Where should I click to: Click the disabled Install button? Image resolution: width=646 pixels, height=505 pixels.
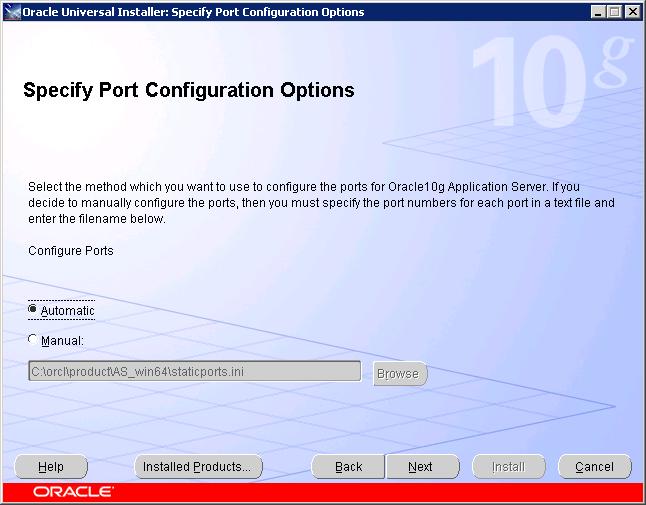tap(509, 467)
